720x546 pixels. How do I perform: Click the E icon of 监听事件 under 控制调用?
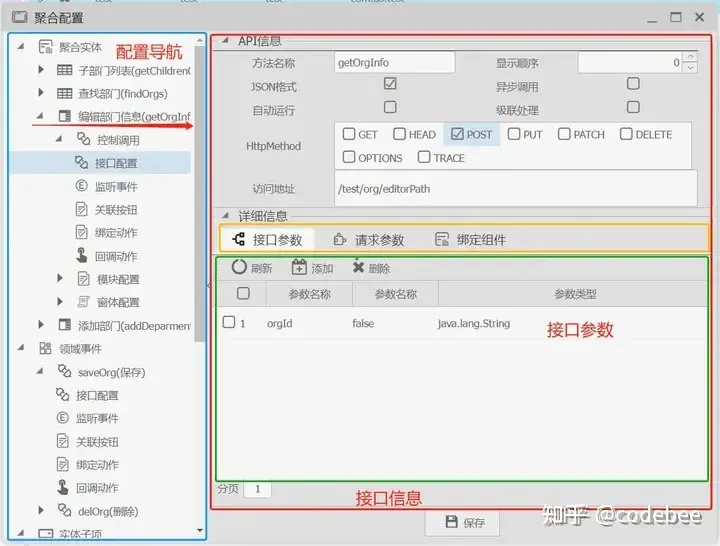[x=81, y=186]
